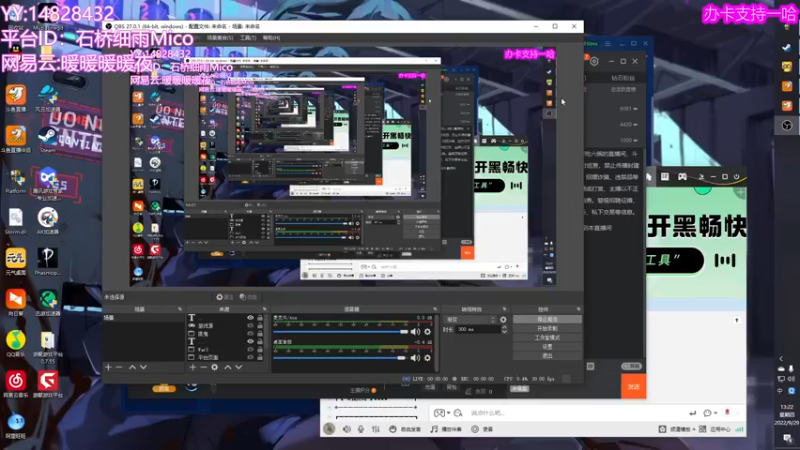Click the hexagon settings icon in the Douyu window
This screenshot has width=800, height=450.
pyautogui.click(x=594, y=61)
